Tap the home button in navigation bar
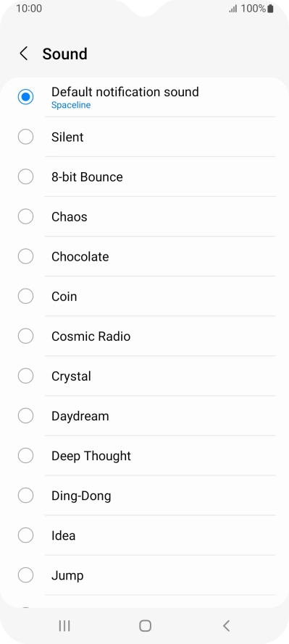This screenshot has height=644, width=289. point(145,625)
